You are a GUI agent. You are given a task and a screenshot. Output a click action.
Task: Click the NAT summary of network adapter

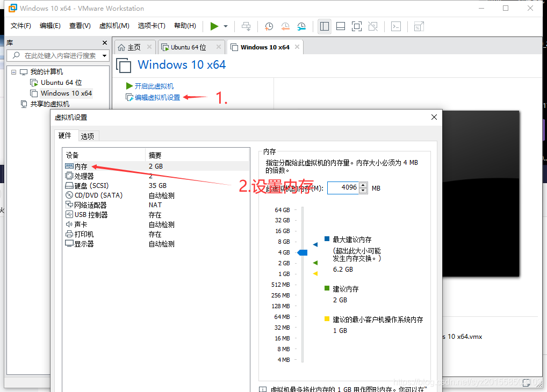[155, 205]
